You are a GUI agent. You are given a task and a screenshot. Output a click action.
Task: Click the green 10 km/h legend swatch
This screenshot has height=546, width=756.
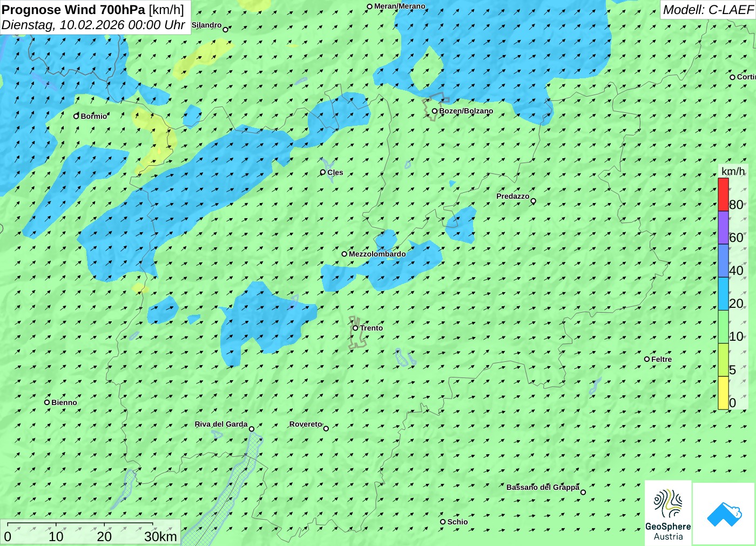pyautogui.click(x=723, y=327)
